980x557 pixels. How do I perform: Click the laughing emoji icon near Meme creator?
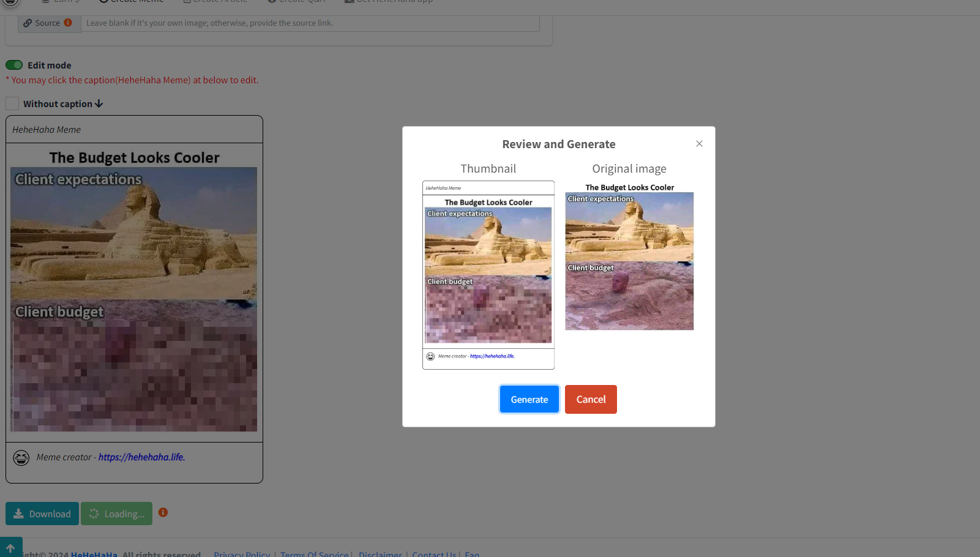coord(21,458)
